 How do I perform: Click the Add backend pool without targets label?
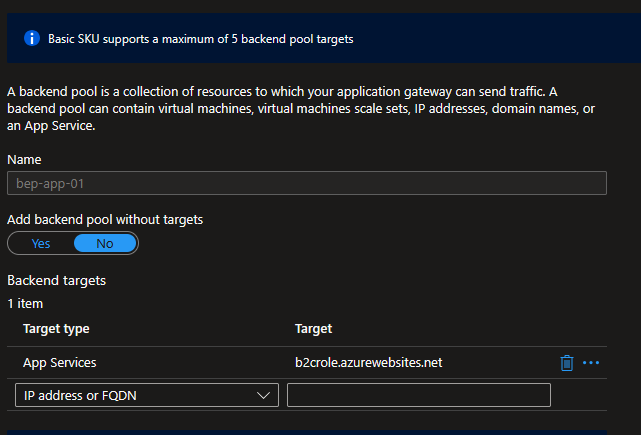coord(105,220)
